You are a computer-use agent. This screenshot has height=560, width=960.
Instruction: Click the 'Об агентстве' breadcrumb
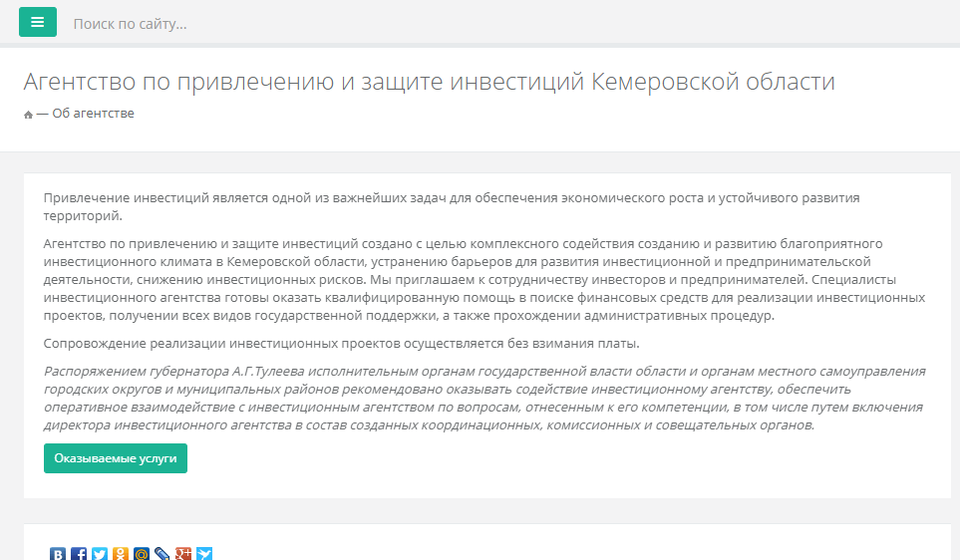click(x=93, y=114)
